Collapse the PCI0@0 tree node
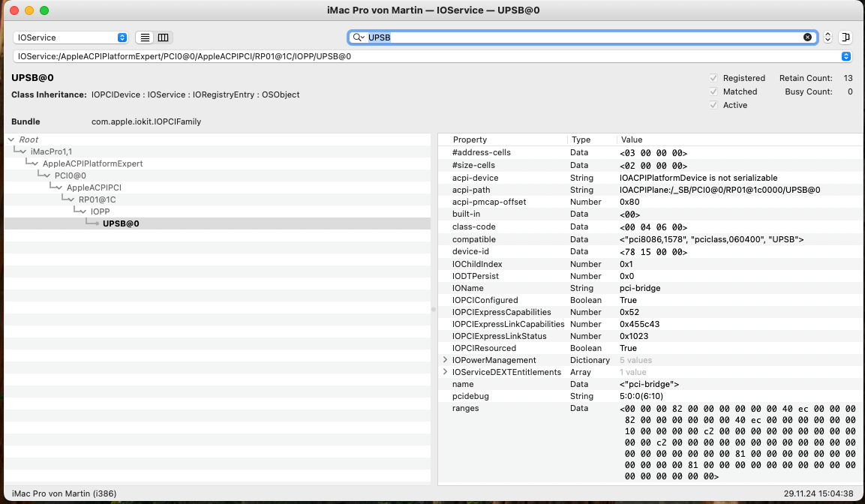This screenshot has width=865, height=504. tap(48, 175)
